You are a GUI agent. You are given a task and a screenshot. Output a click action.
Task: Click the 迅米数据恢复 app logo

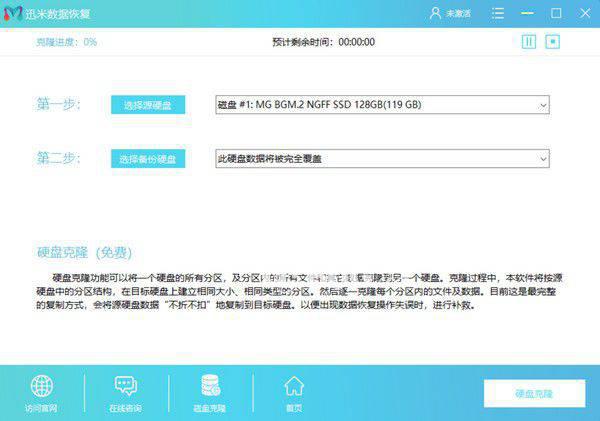point(13,14)
